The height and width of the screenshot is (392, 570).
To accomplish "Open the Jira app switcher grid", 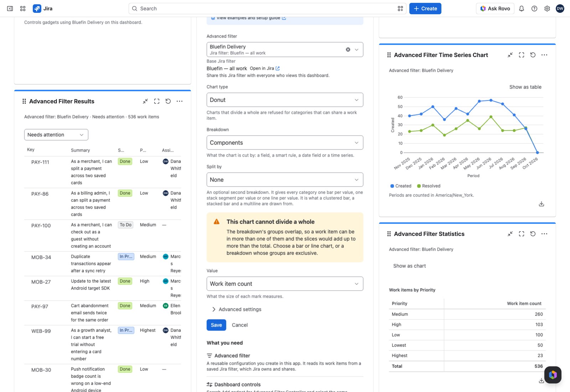I will pyautogui.click(x=23, y=9).
